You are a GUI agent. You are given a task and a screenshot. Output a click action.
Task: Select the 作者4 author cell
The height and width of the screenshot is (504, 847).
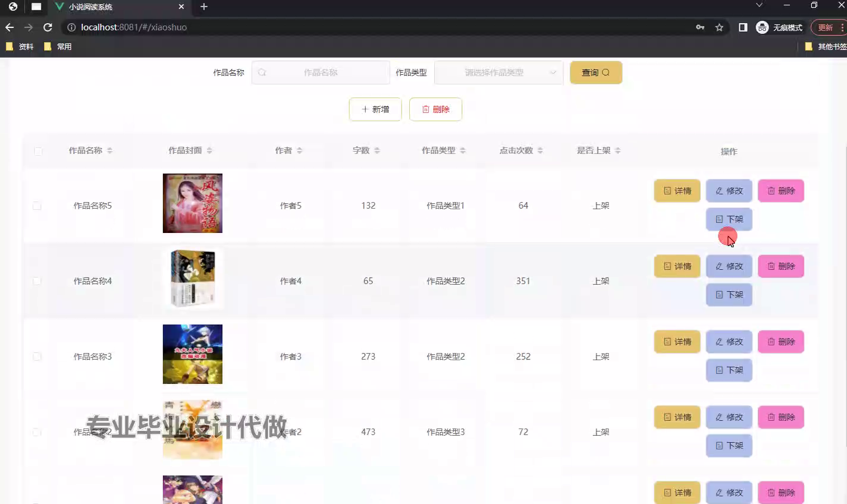(291, 281)
